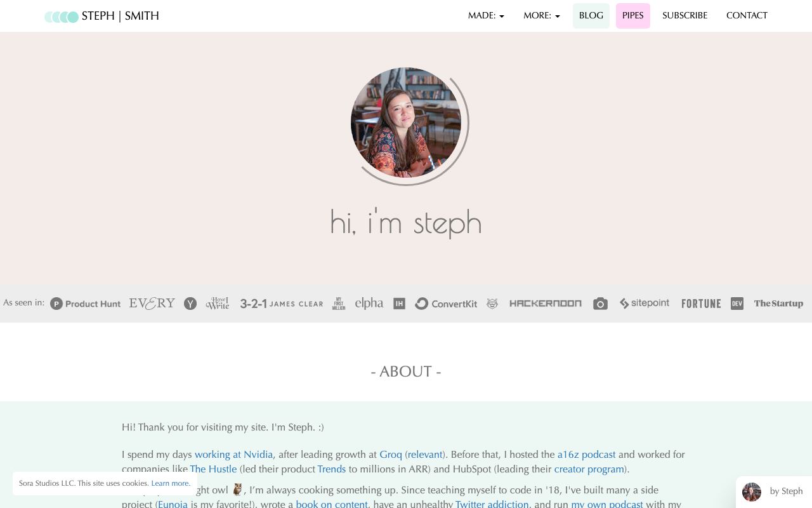Open the 'by Steph' corner widget

pyautogui.click(x=774, y=491)
